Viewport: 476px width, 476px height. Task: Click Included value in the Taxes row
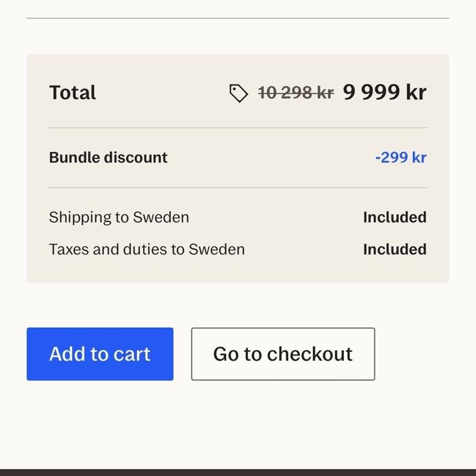[x=394, y=249]
